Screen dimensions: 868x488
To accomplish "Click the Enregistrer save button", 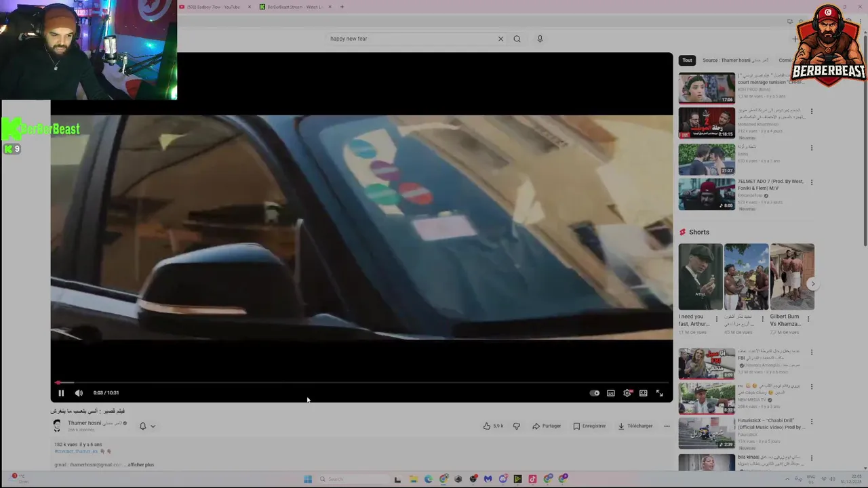I will [589, 426].
